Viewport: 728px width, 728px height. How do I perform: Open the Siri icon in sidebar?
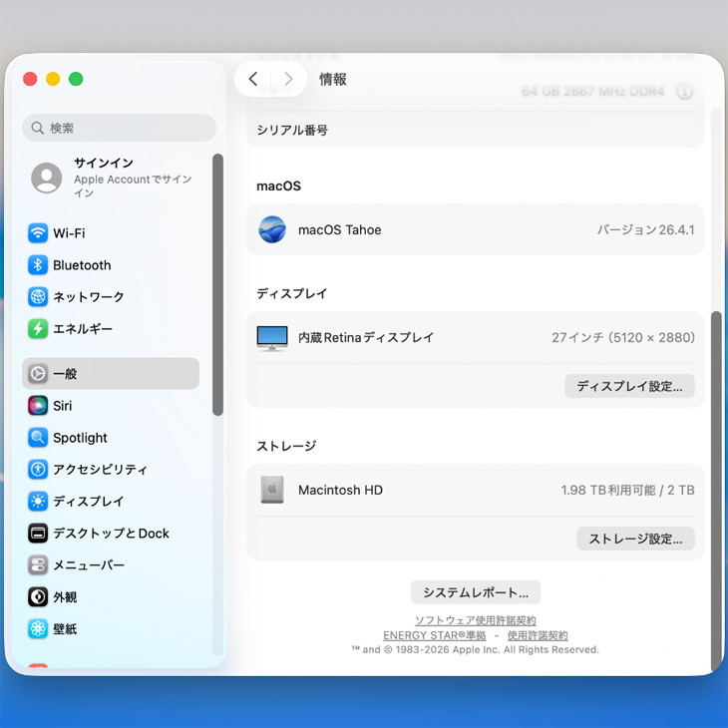[x=38, y=405]
